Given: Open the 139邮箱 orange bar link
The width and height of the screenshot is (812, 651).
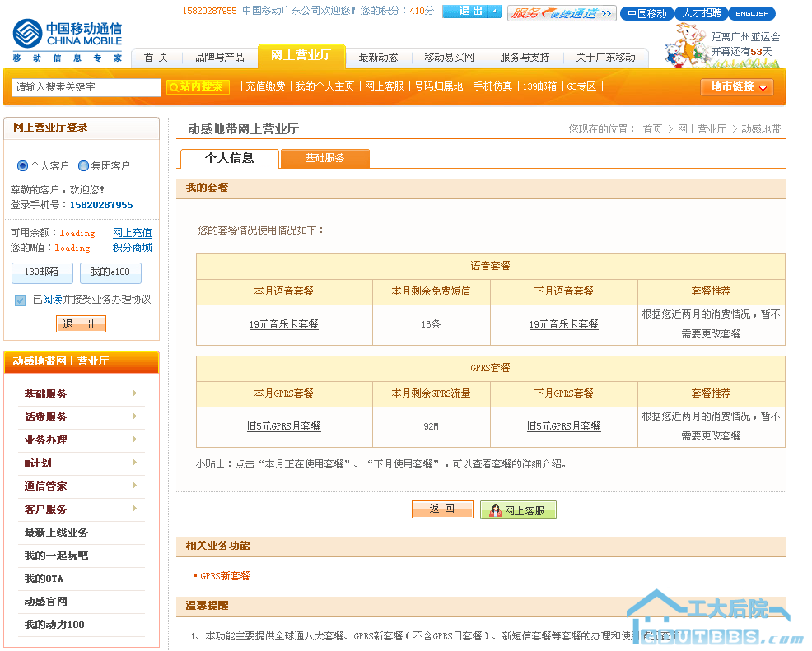Looking at the screenshot, I should (x=539, y=86).
